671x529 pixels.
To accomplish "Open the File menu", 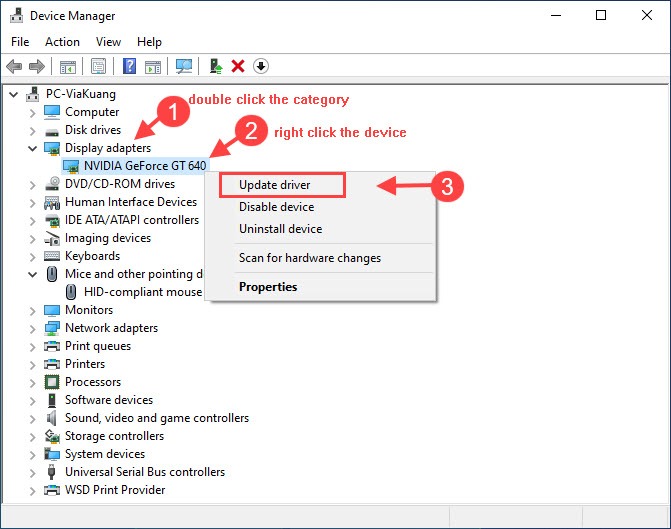I will coord(20,42).
